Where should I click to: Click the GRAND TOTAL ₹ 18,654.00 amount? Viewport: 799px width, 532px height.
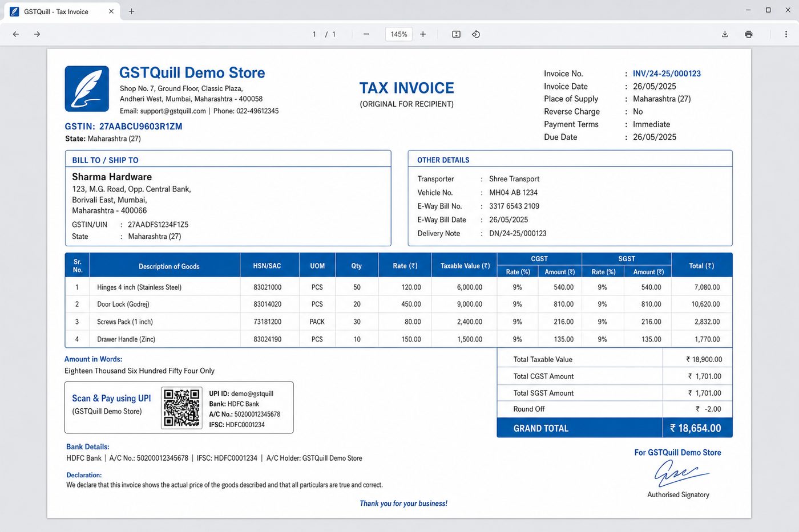click(x=695, y=428)
